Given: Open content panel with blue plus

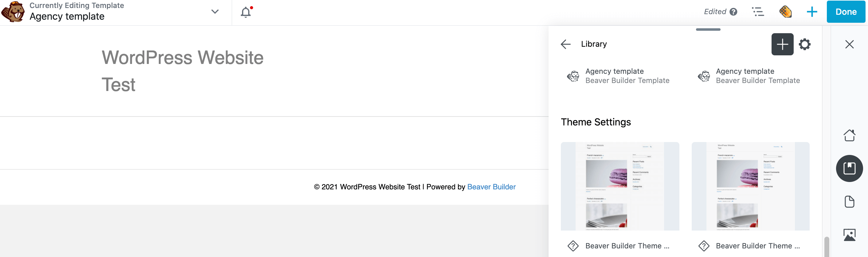Looking at the screenshot, I should pyautogui.click(x=812, y=12).
